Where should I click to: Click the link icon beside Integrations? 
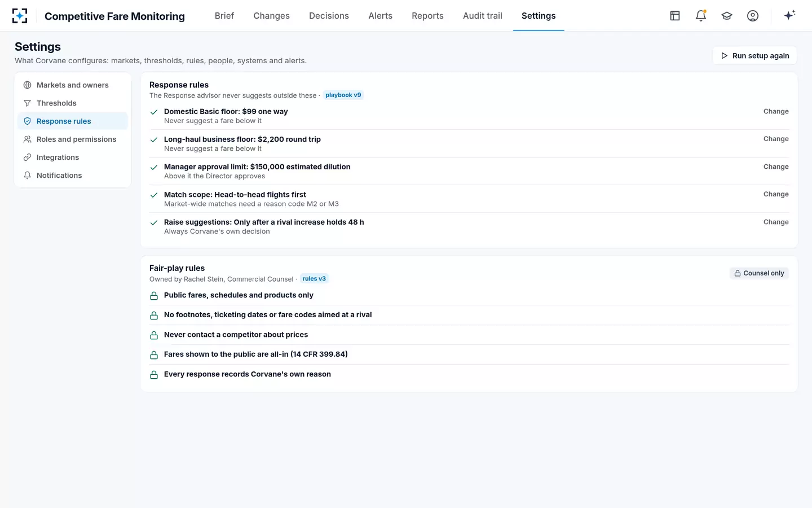[27, 157]
